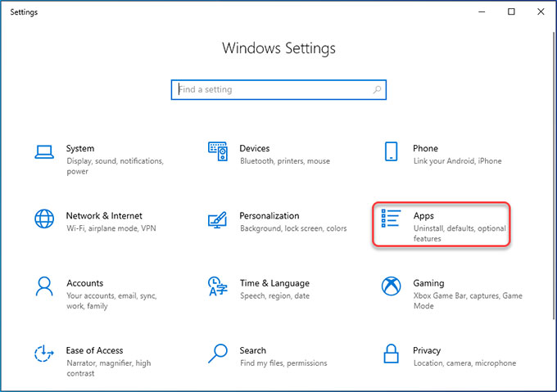Click the Time & Language icon
This screenshot has width=557, height=392.
coord(217,286)
